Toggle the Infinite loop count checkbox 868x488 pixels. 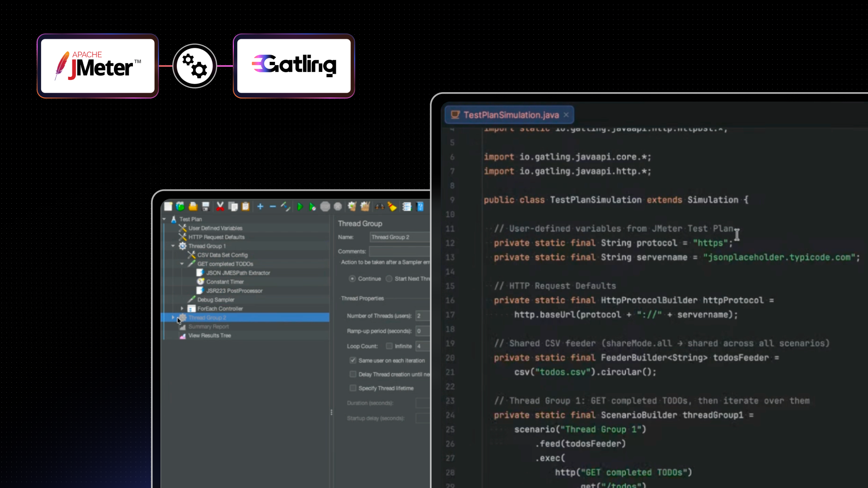389,346
